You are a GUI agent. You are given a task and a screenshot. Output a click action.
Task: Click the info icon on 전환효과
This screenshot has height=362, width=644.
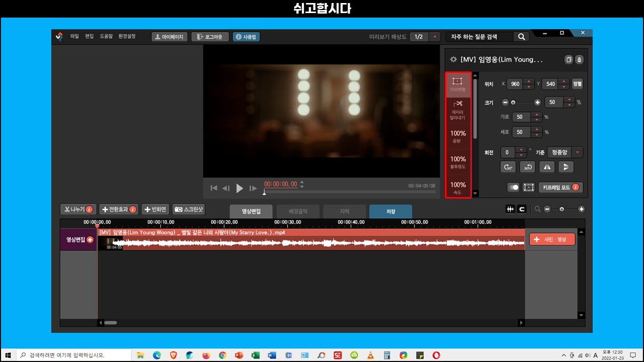point(133,209)
